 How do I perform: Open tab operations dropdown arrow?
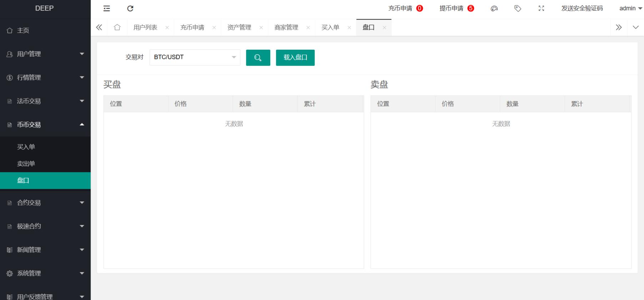[x=635, y=27]
